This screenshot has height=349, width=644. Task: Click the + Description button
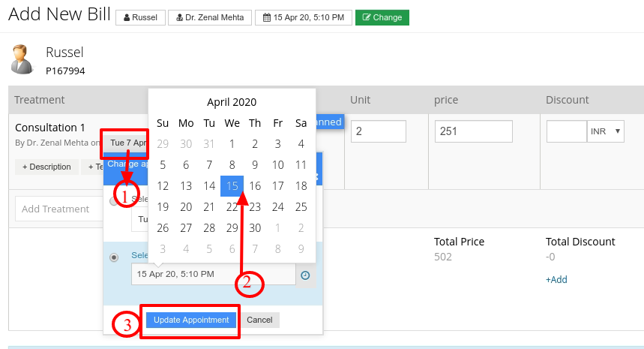(x=46, y=167)
